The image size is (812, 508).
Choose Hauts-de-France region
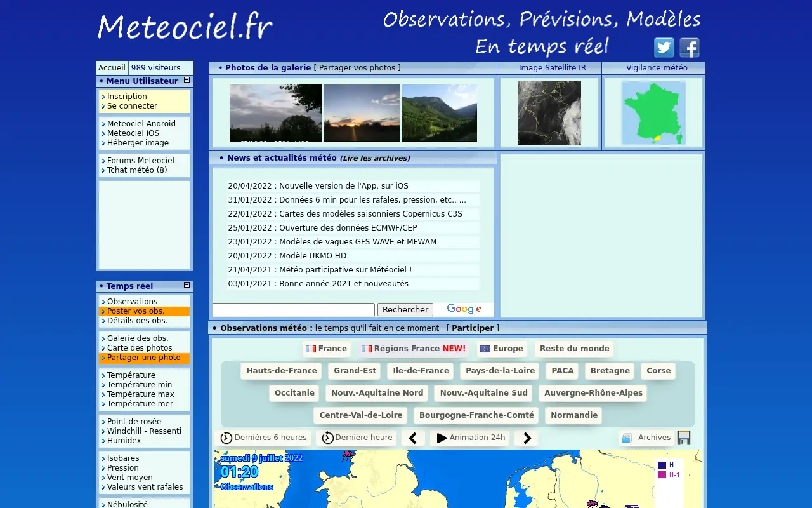(x=282, y=371)
